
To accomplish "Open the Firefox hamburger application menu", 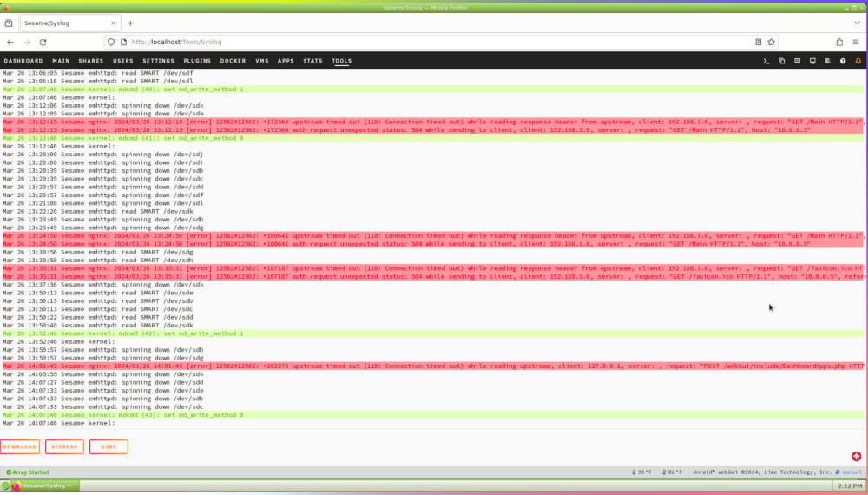I will coord(856,42).
